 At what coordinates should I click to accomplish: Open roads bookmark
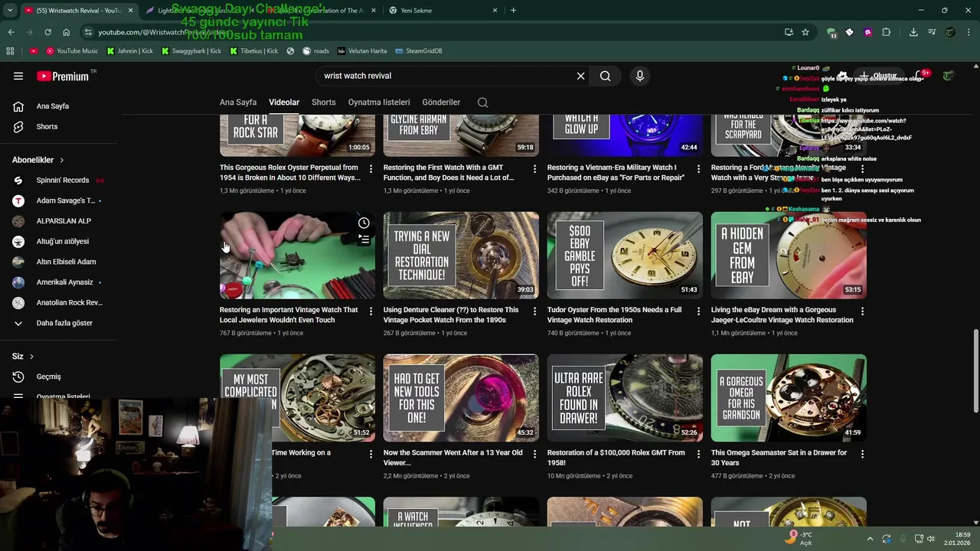(x=315, y=51)
